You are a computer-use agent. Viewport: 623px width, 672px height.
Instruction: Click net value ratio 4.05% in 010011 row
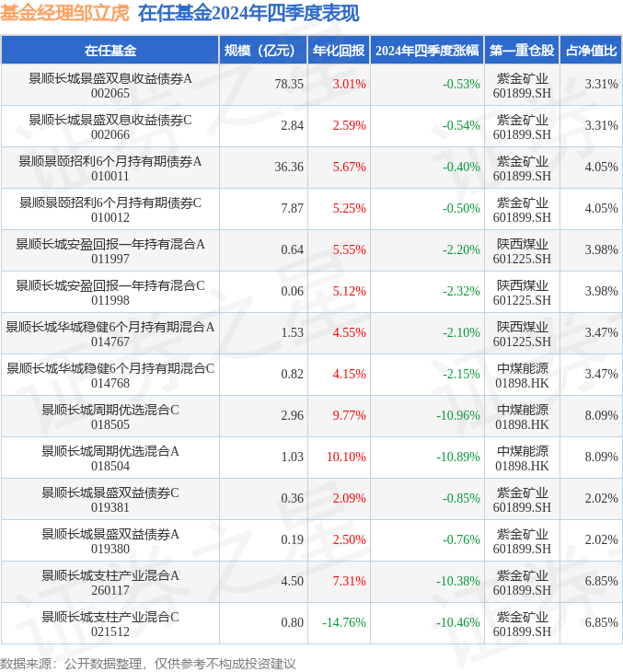[601, 167]
